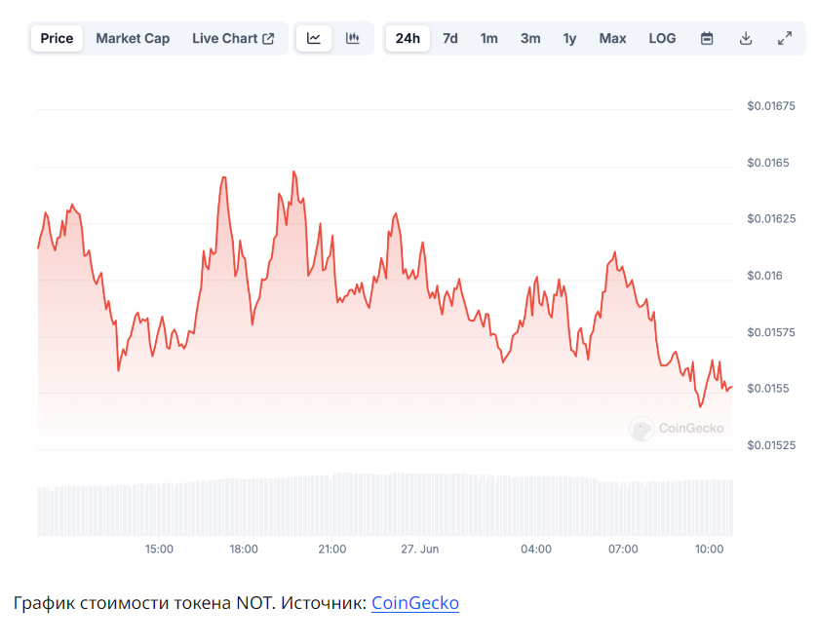Switch to 7d time range
816x644 pixels.
pos(450,39)
